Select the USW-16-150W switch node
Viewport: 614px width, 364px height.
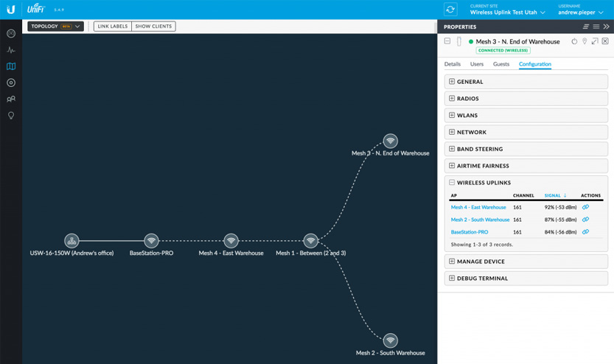tap(71, 241)
